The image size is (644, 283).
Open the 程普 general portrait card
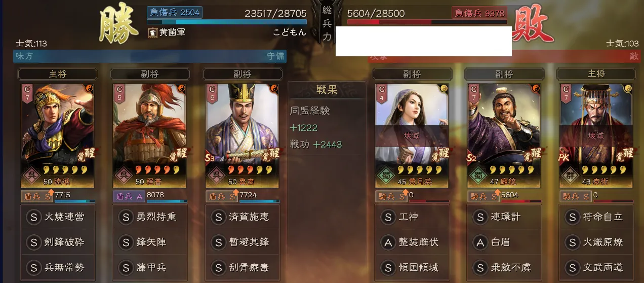[149, 135]
